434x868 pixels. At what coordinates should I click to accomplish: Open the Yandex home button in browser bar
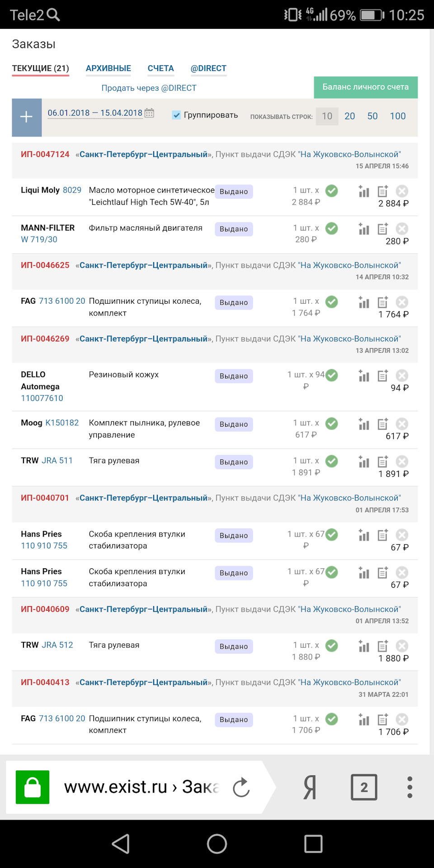click(x=310, y=787)
